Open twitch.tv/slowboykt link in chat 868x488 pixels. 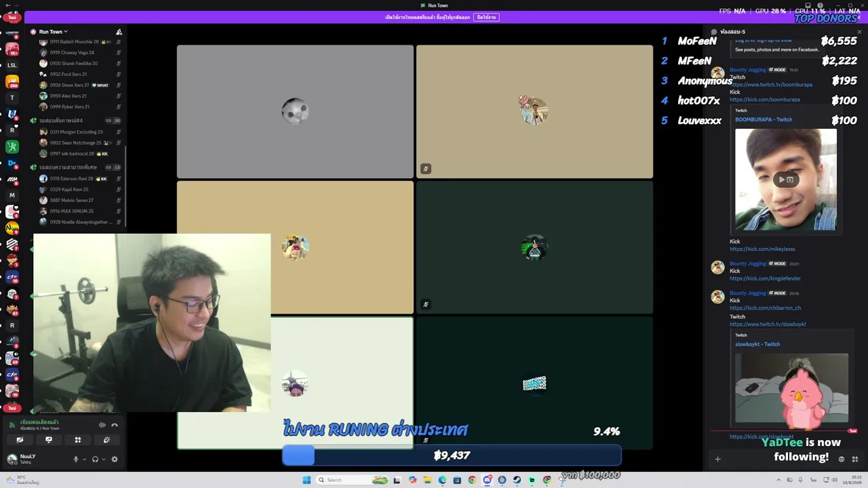pos(768,324)
